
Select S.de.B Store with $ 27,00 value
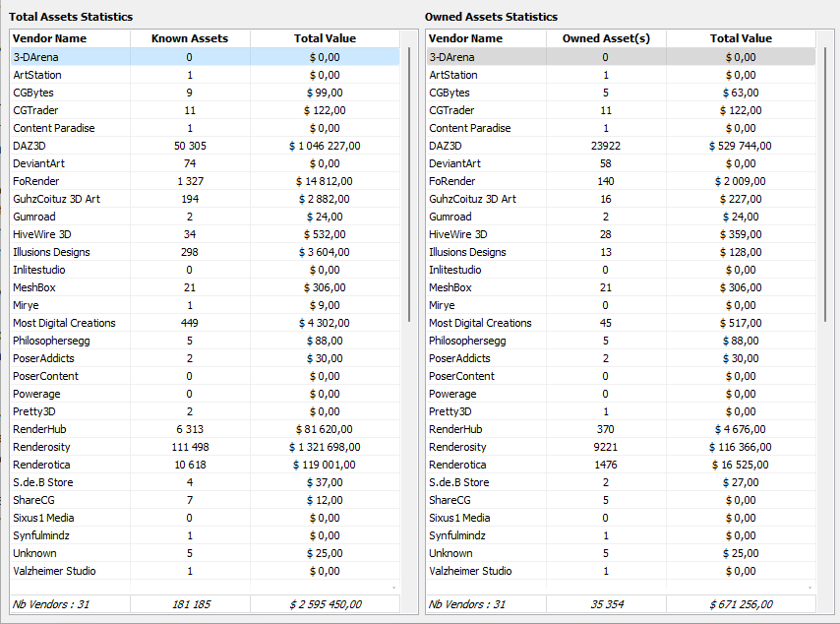click(x=622, y=482)
